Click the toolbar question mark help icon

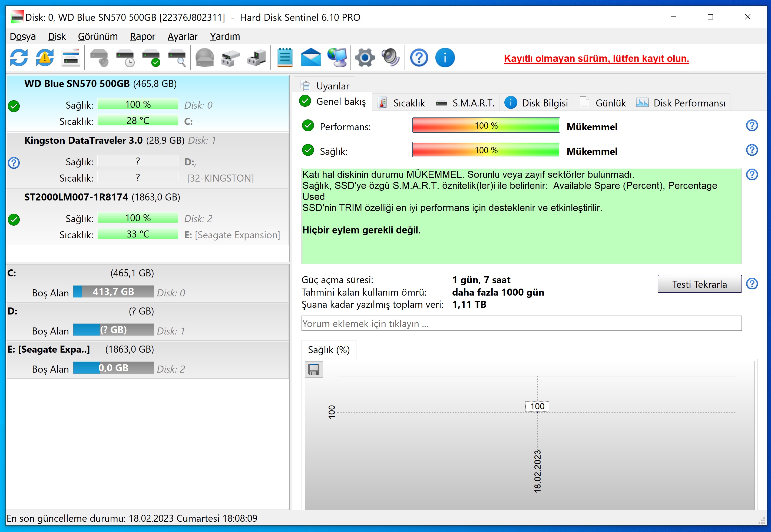(419, 58)
